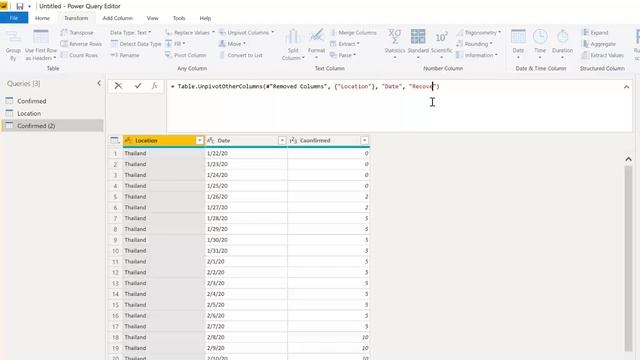Open the Split Column tool
This screenshot has width=640, height=360.
click(293, 45)
